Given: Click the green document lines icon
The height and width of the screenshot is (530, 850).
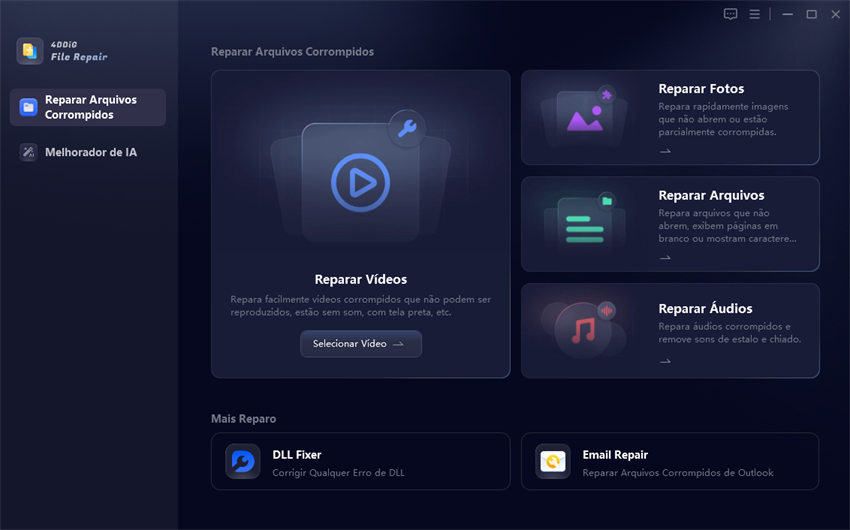Looking at the screenshot, I should tap(584, 229).
